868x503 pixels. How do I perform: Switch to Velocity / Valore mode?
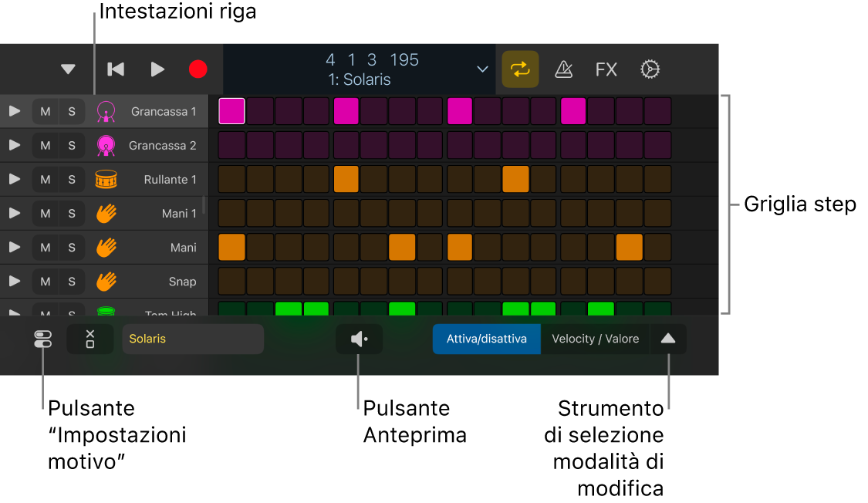(595, 338)
